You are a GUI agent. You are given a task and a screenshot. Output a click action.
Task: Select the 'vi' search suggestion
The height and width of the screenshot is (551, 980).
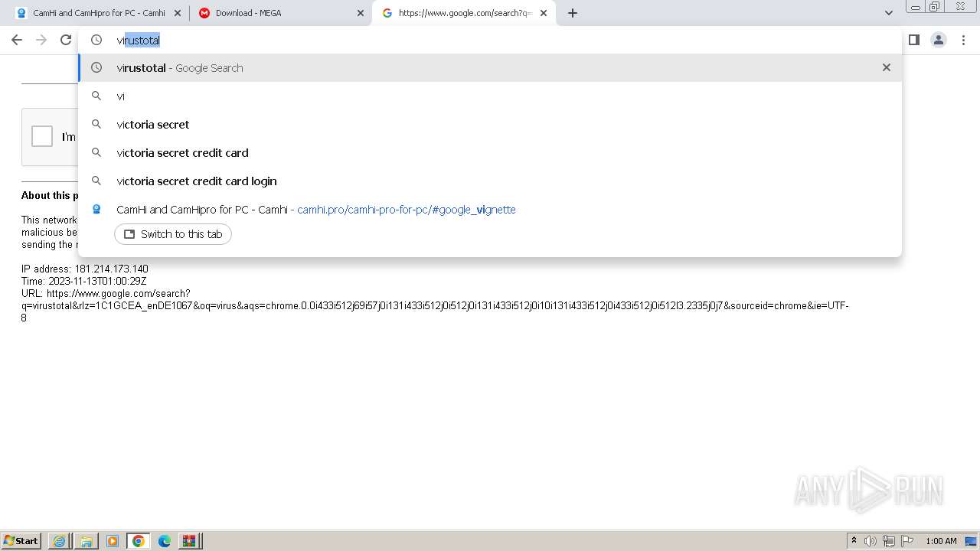point(490,96)
